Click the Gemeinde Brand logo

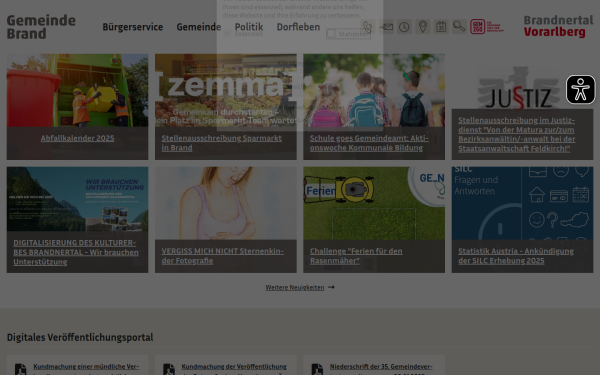(41, 27)
